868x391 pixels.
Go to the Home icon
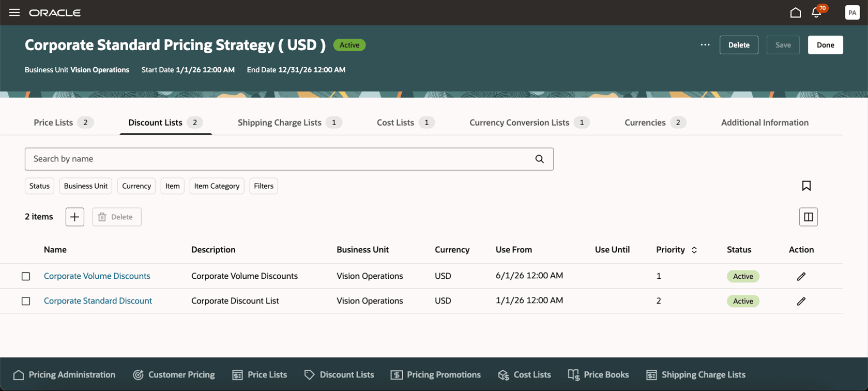796,12
